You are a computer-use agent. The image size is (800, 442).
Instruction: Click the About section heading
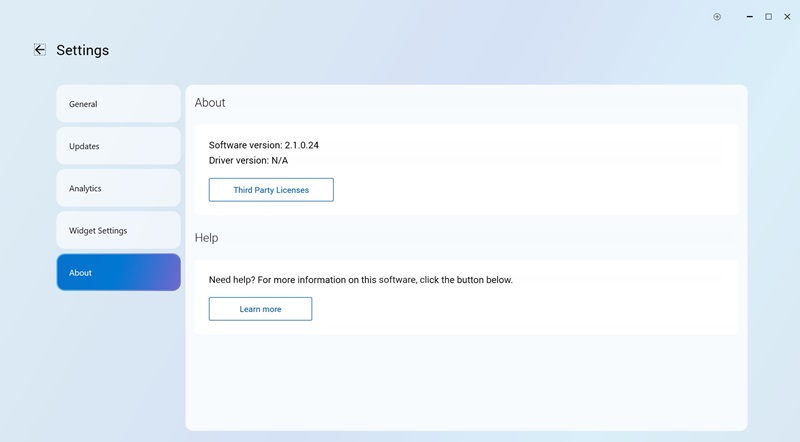[x=210, y=103]
